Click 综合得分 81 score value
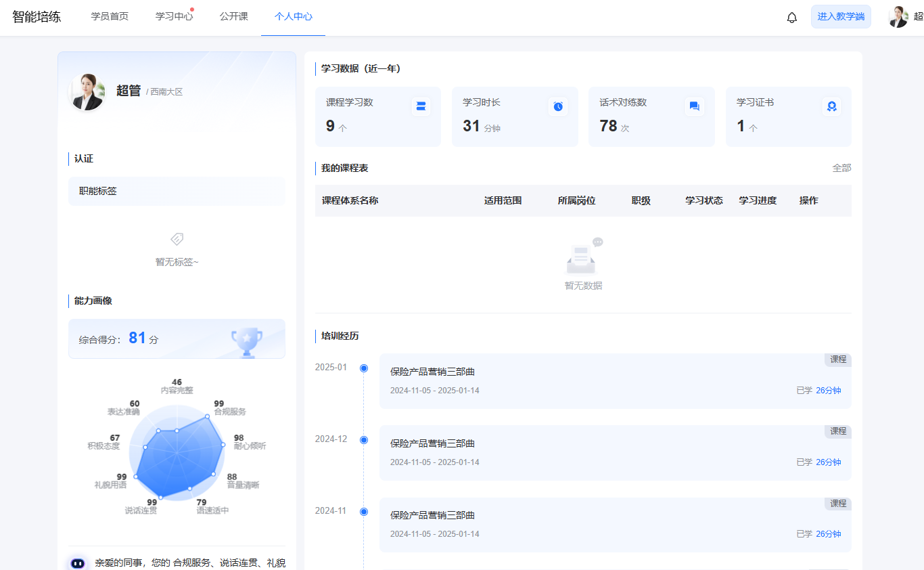The width and height of the screenshot is (924, 570). pyautogui.click(x=137, y=338)
